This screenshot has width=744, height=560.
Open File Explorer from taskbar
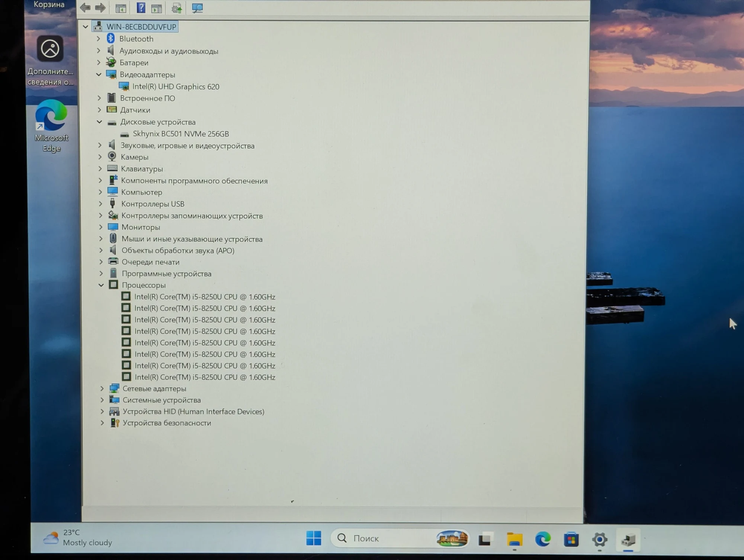[514, 539]
